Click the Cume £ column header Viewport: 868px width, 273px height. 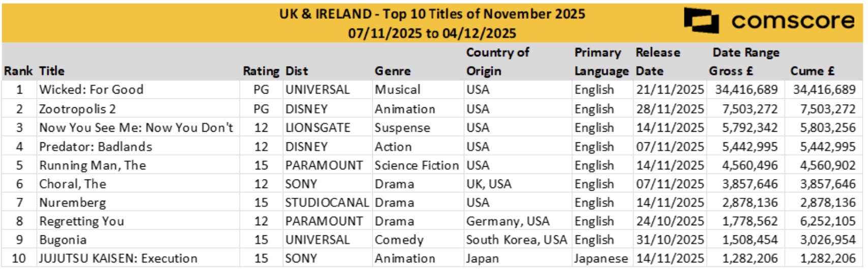pyautogui.click(x=812, y=71)
